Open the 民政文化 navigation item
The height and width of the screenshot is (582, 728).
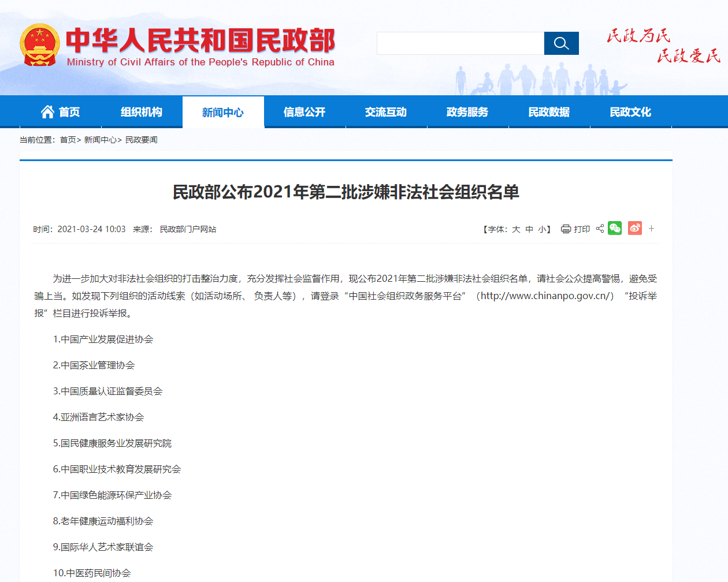630,112
